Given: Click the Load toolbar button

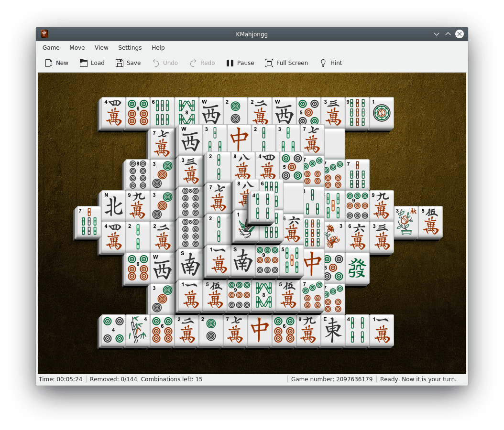Looking at the screenshot, I should [92, 63].
